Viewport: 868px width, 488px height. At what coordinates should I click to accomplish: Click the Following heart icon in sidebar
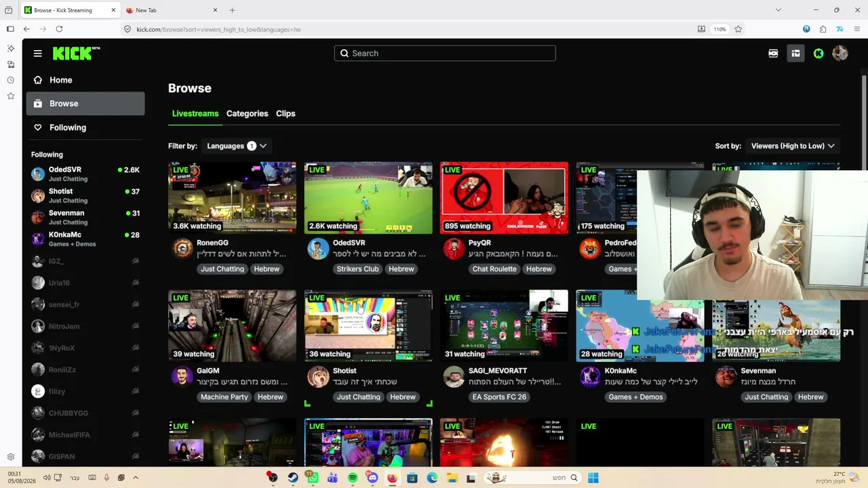(38, 127)
